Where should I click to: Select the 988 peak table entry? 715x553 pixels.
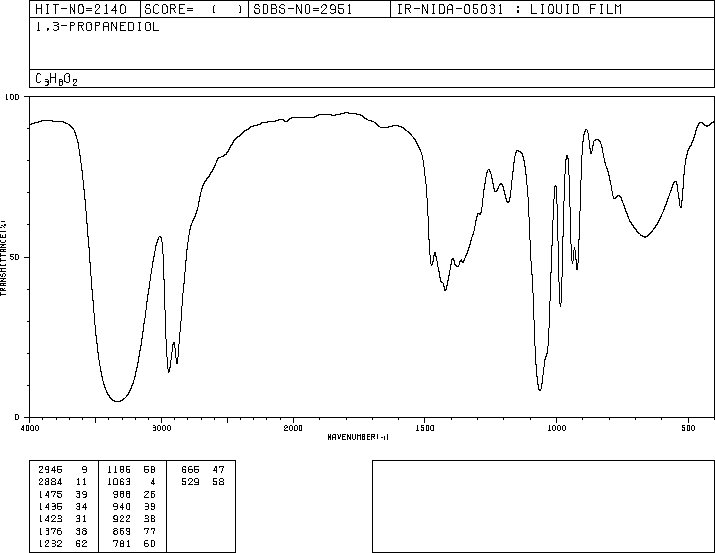click(x=134, y=494)
